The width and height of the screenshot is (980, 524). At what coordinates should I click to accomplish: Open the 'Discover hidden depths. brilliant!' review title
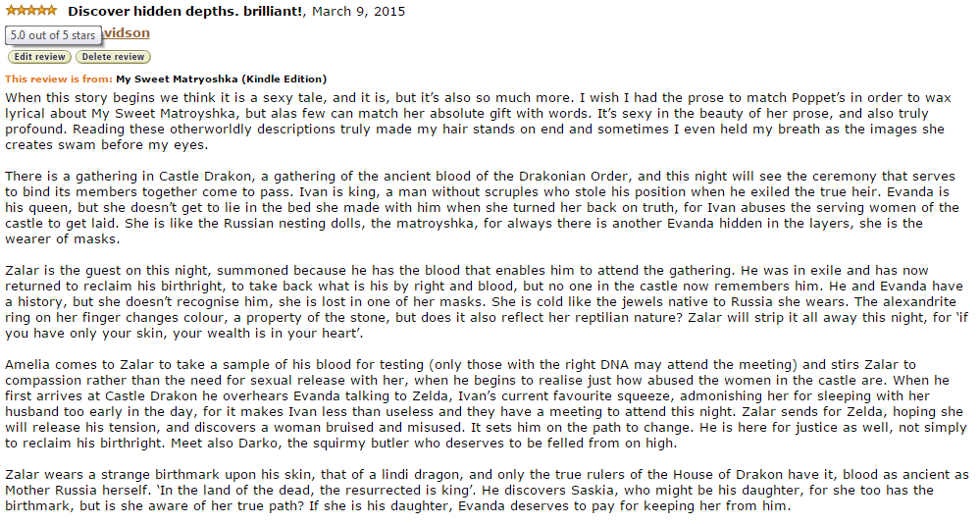pyautogui.click(x=186, y=12)
